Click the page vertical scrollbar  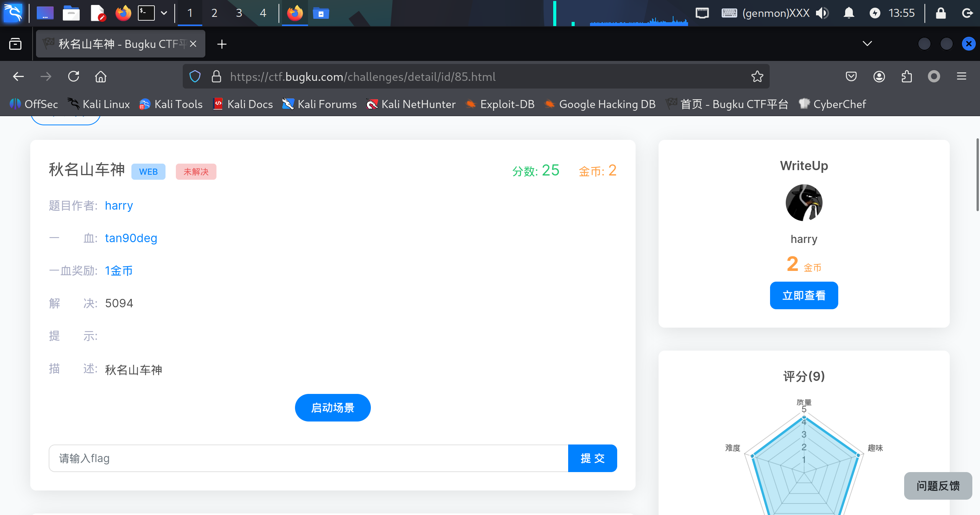tap(977, 175)
